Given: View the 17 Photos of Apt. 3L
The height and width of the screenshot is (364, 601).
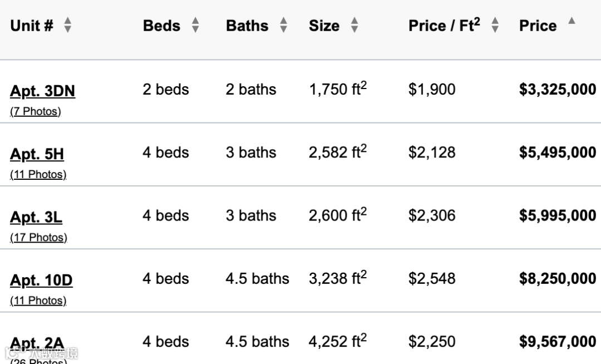Looking at the screenshot, I should 38,238.
